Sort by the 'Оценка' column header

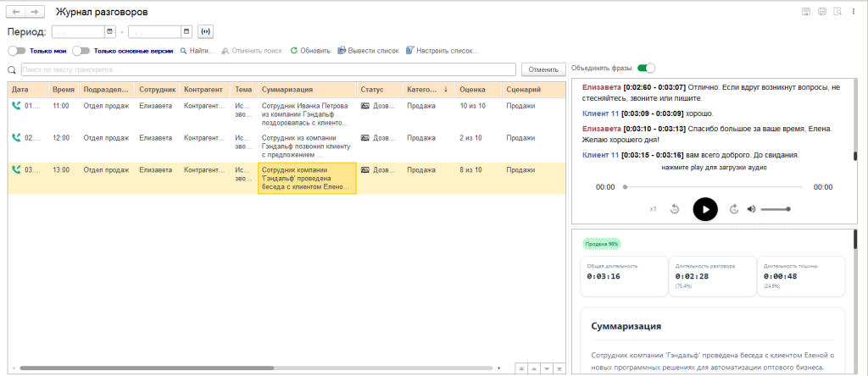click(x=478, y=90)
